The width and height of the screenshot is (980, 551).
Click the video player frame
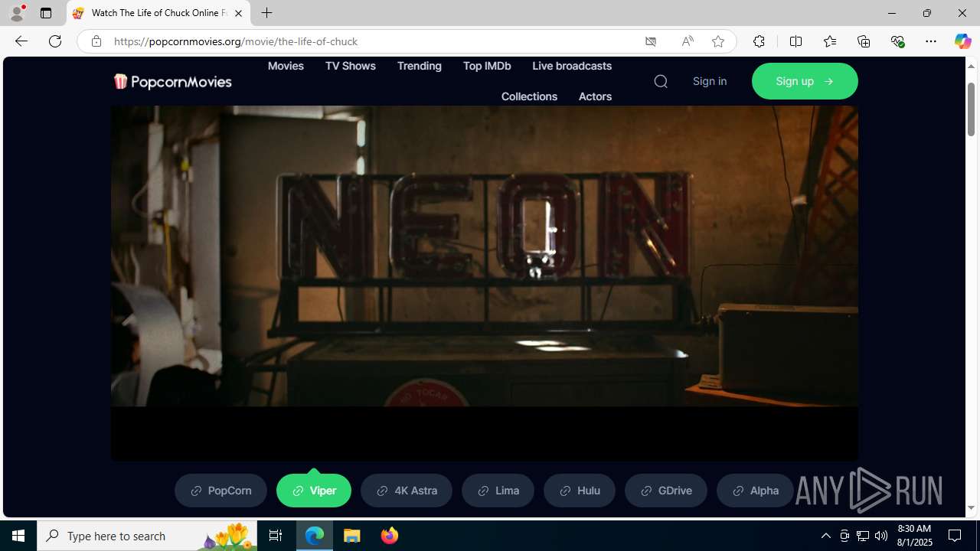[485, 283]
